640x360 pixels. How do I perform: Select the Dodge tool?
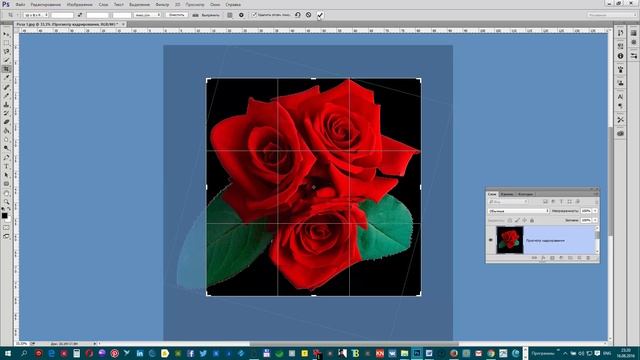tap(6, 148)
